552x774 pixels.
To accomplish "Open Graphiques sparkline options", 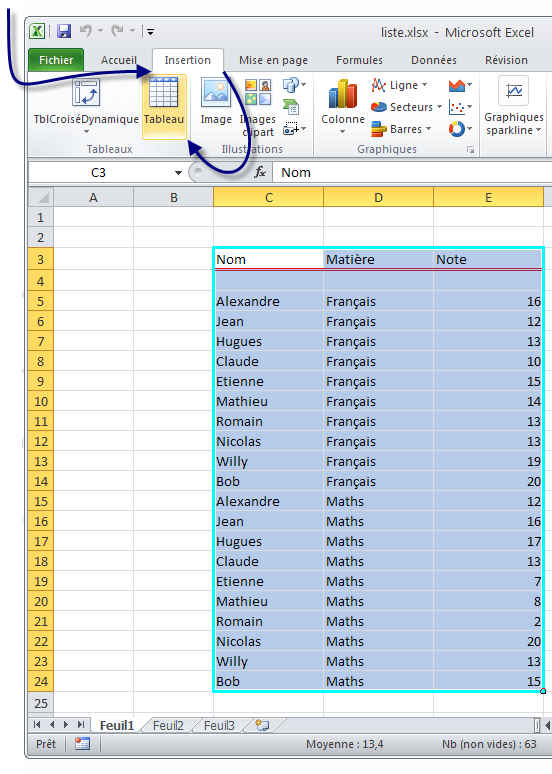I will pos(513,106).
